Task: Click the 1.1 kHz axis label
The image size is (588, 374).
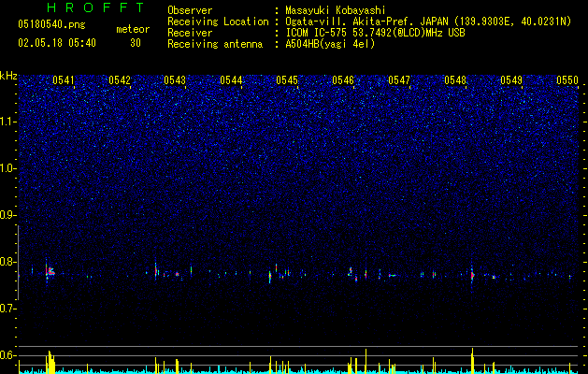Action: [x=8, y=122]
